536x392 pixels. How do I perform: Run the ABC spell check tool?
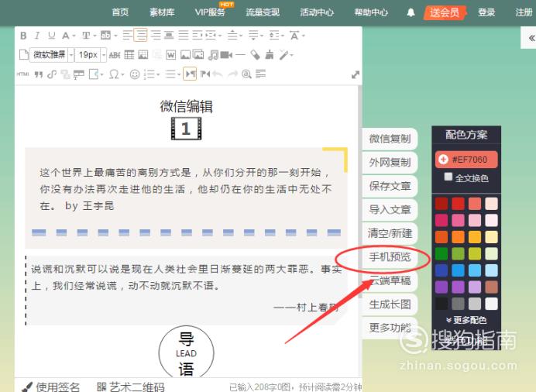pos(115,55)
